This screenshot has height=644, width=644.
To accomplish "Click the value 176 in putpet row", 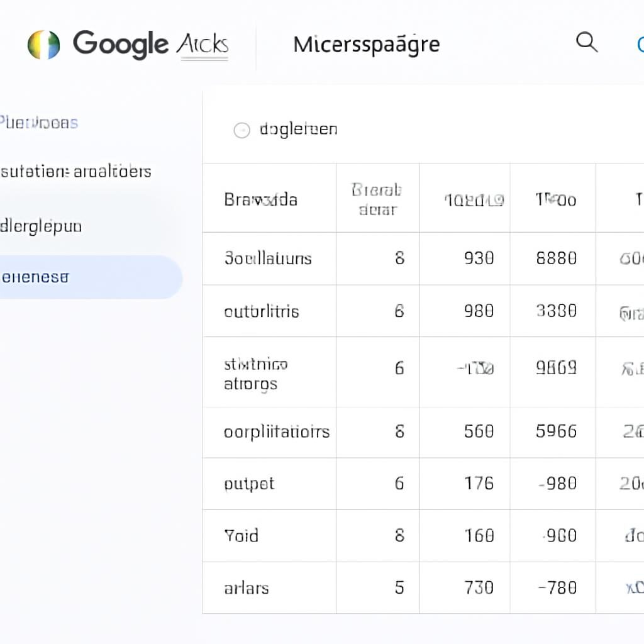I will tap(479, 484).
